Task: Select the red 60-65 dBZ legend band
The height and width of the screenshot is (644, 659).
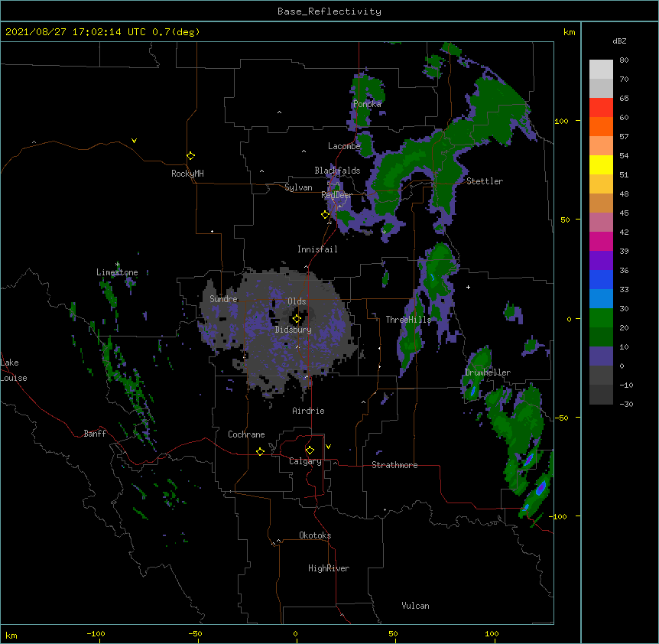Action: coord(601,108)
